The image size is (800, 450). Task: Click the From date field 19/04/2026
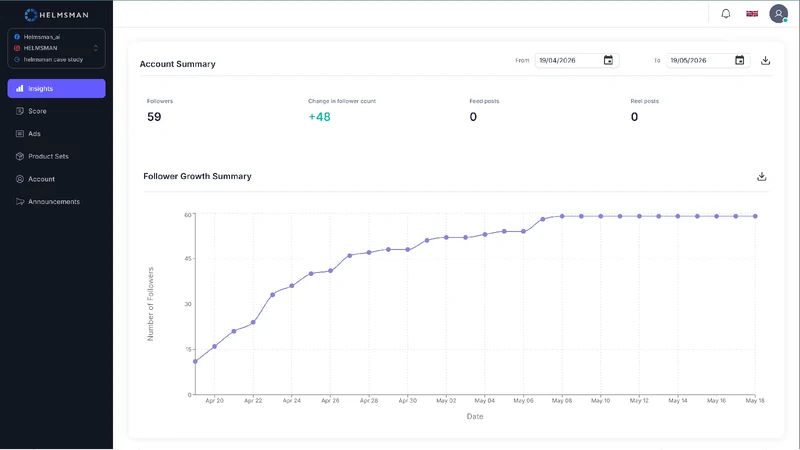click(x=577, y=60)
